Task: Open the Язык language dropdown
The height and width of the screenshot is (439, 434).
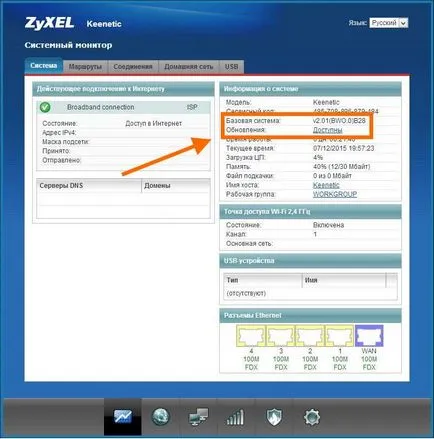Action: [389, 23]
